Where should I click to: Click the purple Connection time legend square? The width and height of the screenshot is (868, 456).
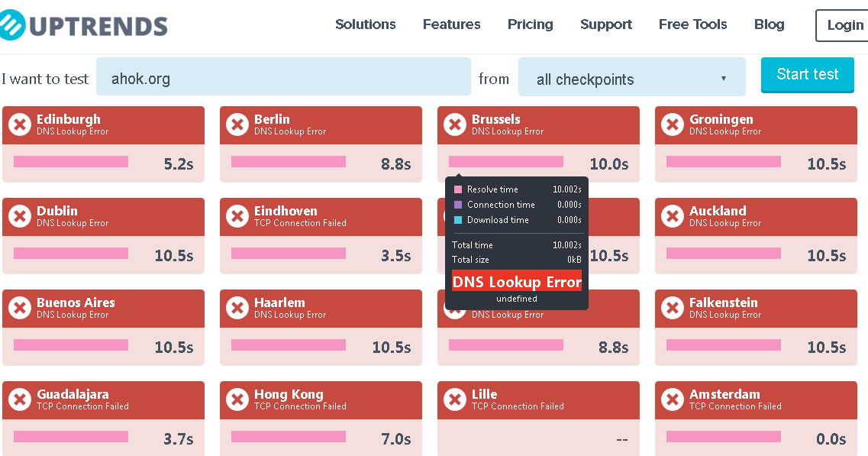[x=458, y=205]
